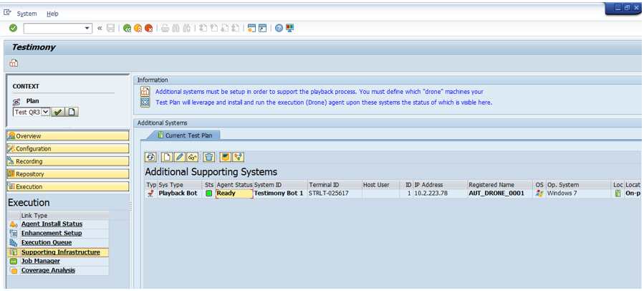This screenshot has height=291, width=644.
Task: Click the Previous Page icon
Action: pos(213,29)
